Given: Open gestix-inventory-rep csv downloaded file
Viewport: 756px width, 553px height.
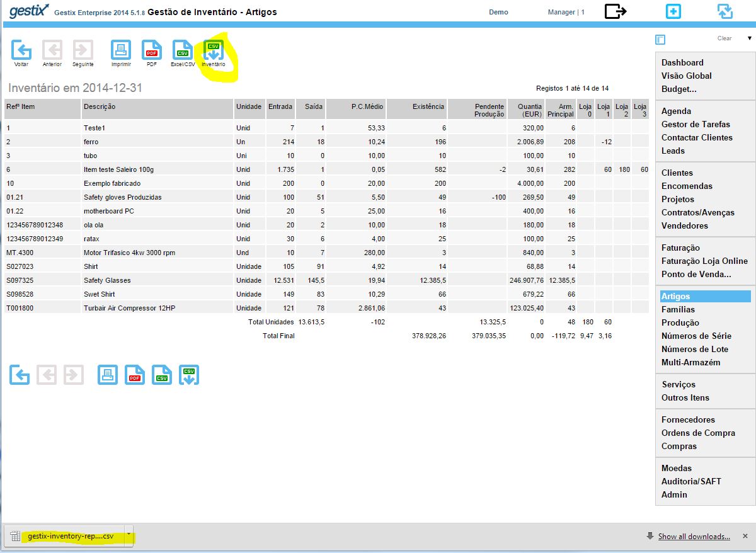Looking at the screenshot, I should [x=66, y=536].
